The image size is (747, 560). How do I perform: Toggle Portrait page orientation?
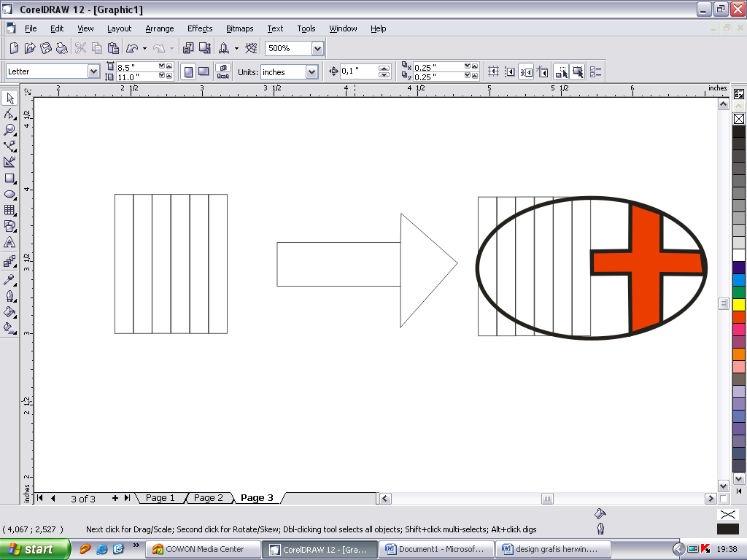tap(189, 72)
